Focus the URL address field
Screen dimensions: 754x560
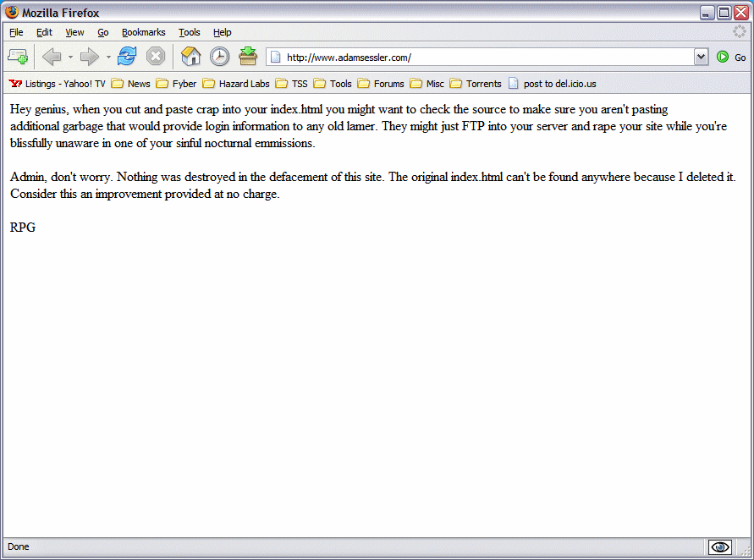[487, 58]
